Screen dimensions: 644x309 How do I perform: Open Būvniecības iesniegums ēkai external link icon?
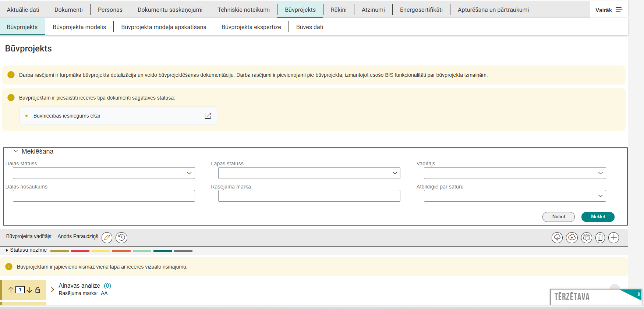tap(208, 116)
